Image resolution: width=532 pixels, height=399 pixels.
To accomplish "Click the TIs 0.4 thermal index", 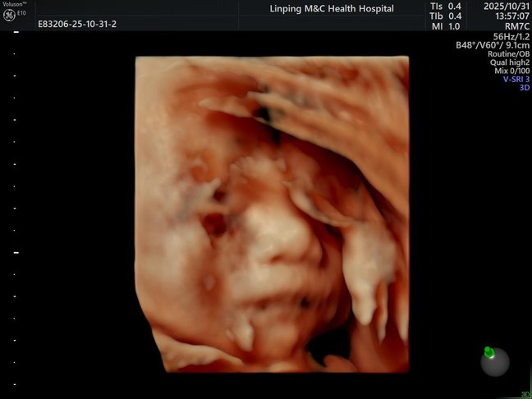I will [x=446, y=7].
